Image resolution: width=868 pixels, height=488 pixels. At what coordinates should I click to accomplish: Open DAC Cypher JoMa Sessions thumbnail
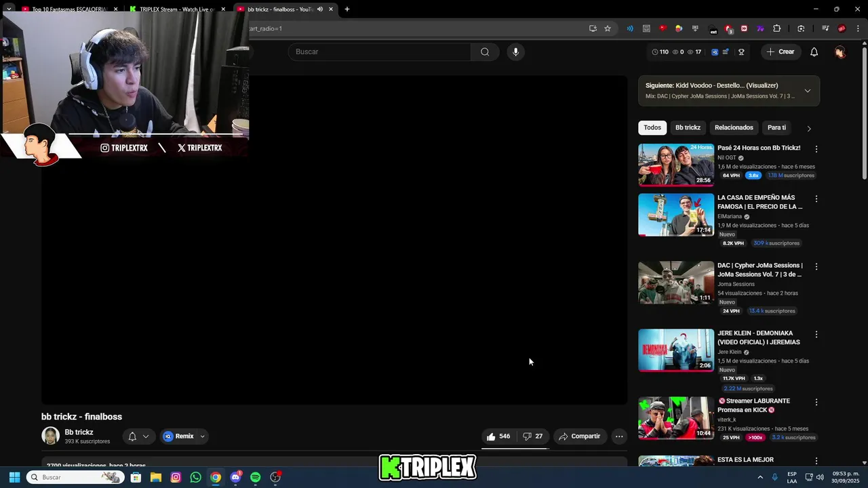(676, 283)
